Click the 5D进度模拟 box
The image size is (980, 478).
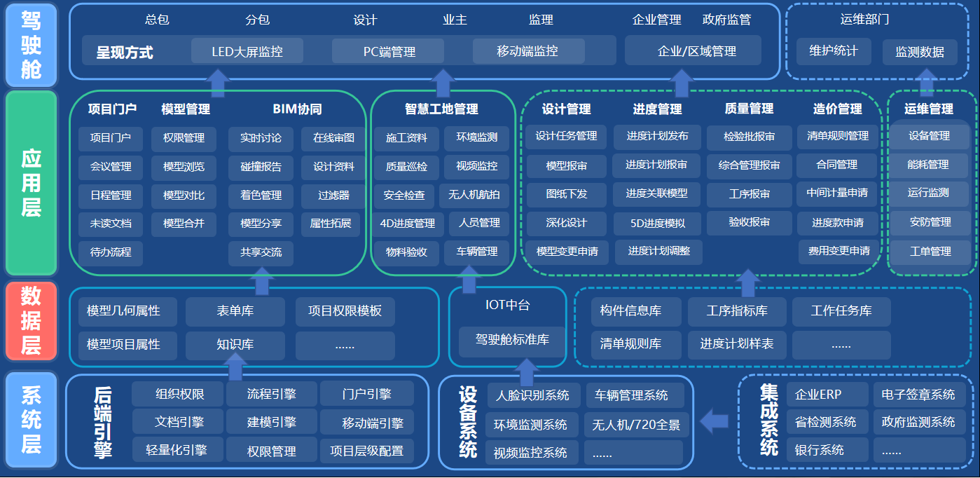coord(658,224)
